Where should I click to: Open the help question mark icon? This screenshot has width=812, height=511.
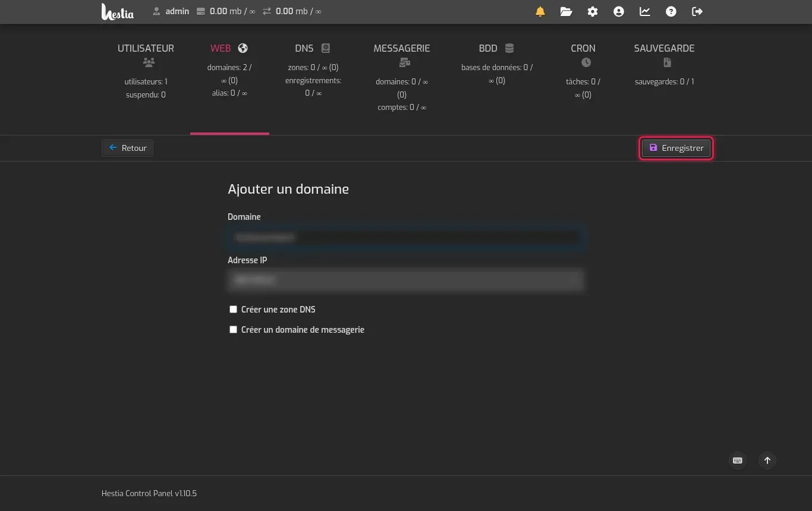pos(671,11)
